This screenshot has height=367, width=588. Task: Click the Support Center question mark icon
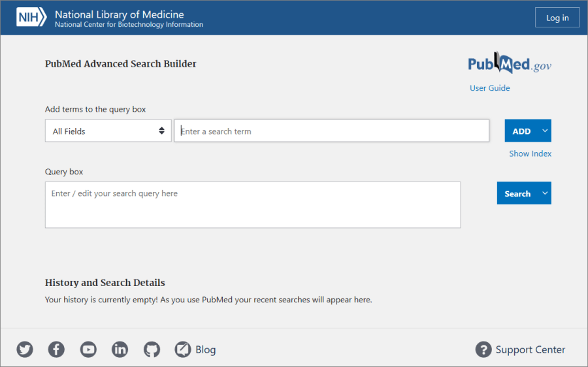[483, 349]
